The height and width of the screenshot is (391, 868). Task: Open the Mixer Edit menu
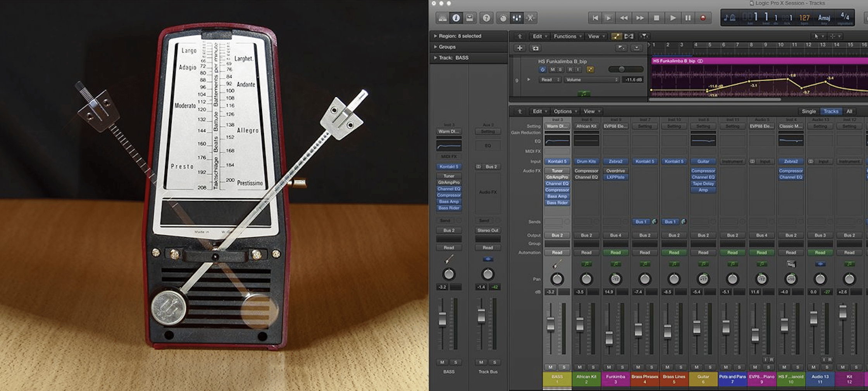tap(539, 111)
